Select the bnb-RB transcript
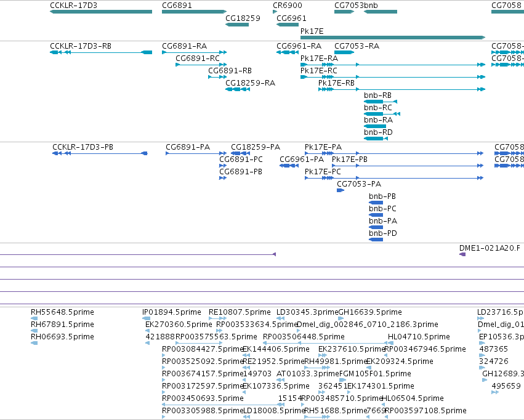 click(x=381, y=102)
